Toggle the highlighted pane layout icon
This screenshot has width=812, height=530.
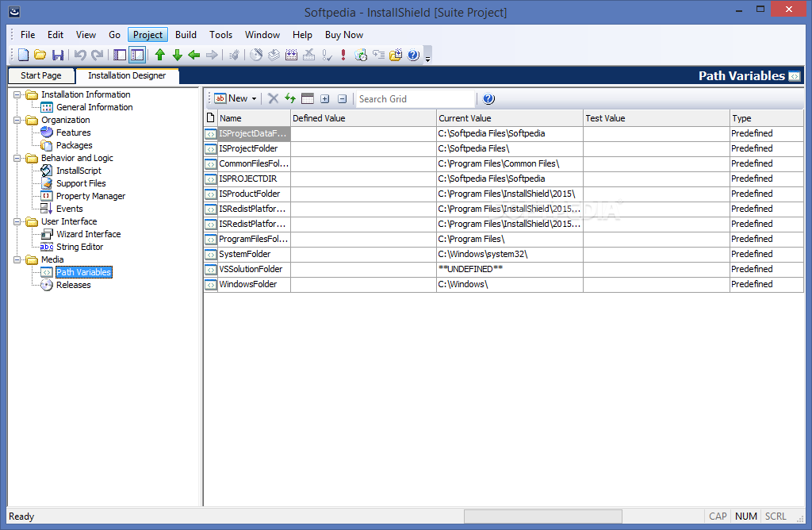(137, 55)
